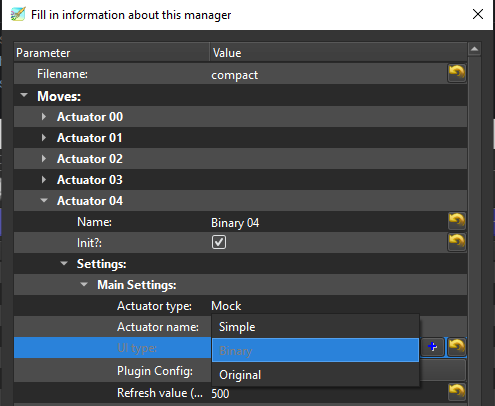Expand Actuator 02
The image size is (495, 406).
pyautogui.click(x=44, y=159)
